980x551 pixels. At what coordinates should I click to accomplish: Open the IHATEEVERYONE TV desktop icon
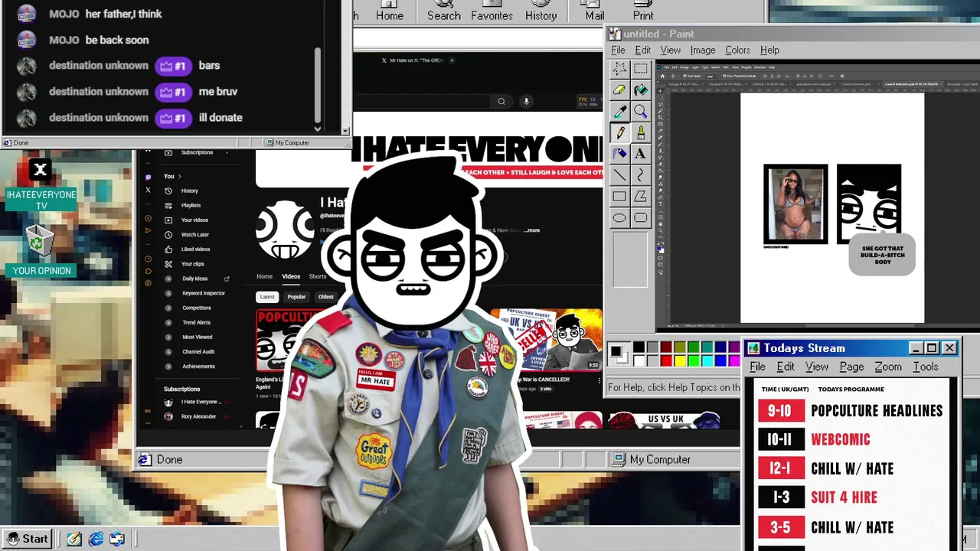tap(41, 184)
